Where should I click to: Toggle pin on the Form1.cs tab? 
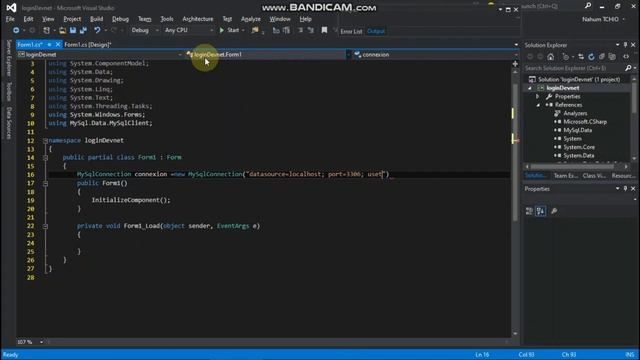49,44
